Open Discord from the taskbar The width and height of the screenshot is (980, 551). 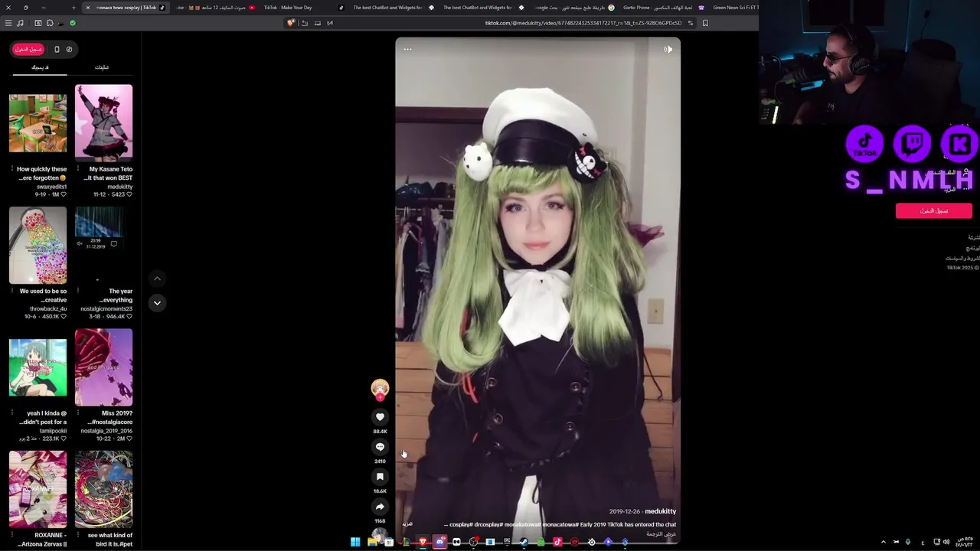439,542
